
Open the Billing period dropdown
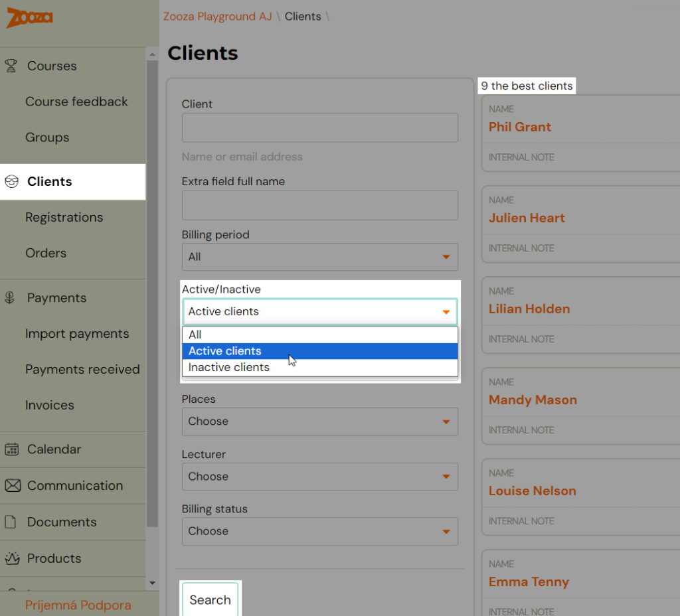click(319, 257)
